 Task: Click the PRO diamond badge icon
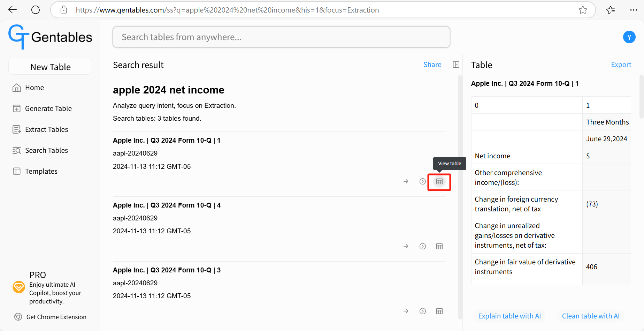click(x=19, y=287)
